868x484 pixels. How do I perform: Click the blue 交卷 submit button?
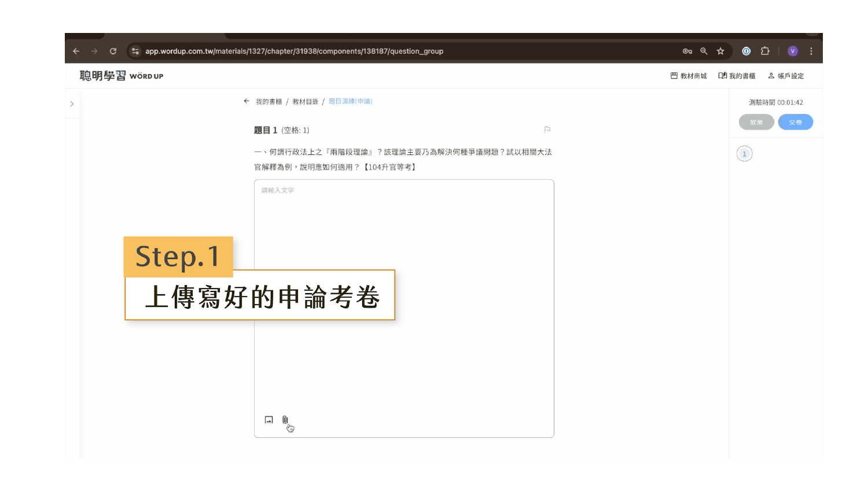796,122
